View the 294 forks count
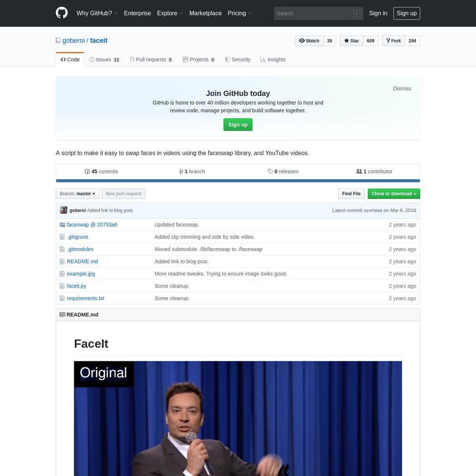476x476 pixels. point(412,40)
